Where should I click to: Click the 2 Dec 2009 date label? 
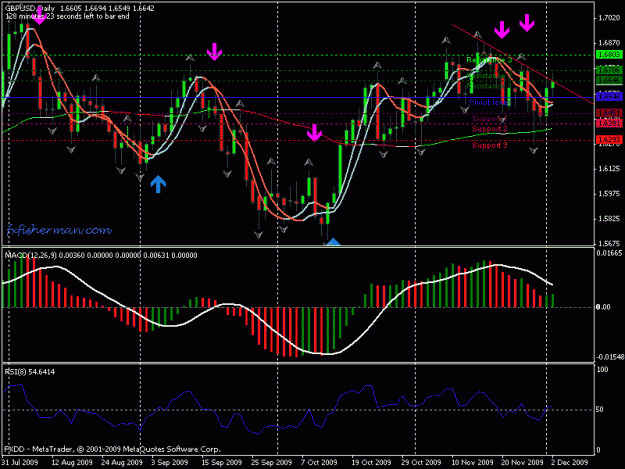tap(569, 462)
